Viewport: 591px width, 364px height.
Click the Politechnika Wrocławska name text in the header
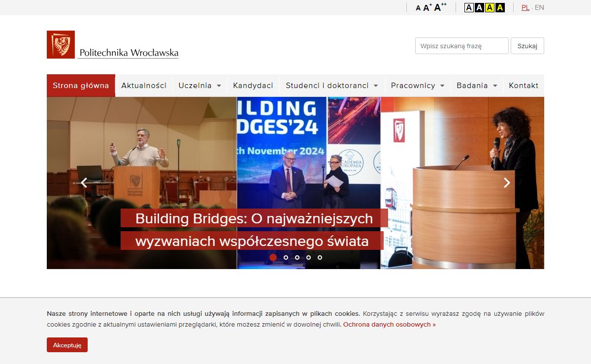click(x=129, y=53)
